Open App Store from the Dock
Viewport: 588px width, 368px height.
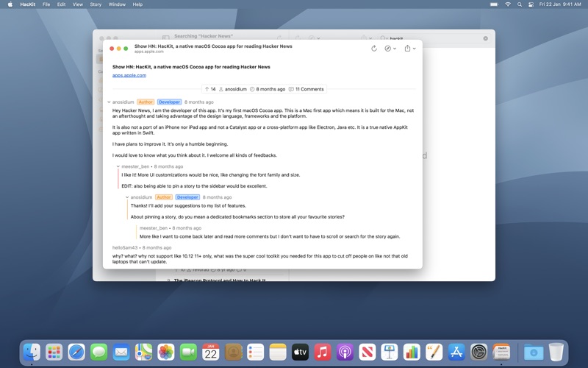[456, 353]
